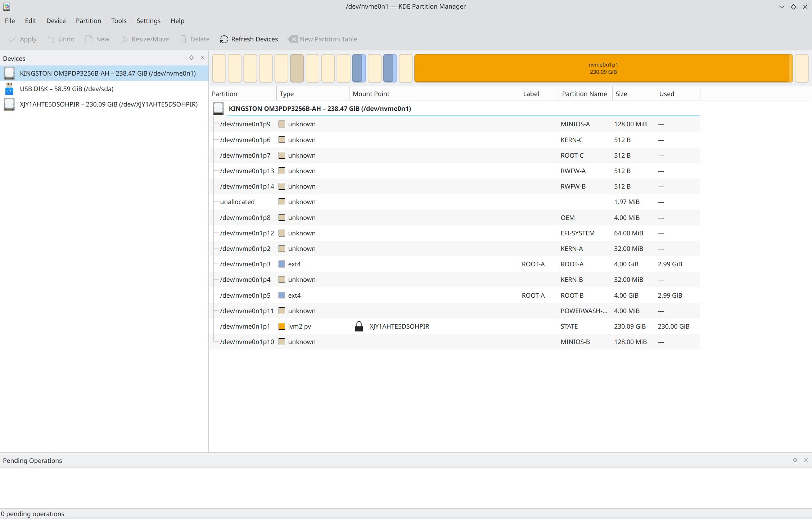The height and width of the screenshot is (519, 812).
Task: Click the KDE Partition Manager app icon in the title bar
Action: [x=6, y=6]
